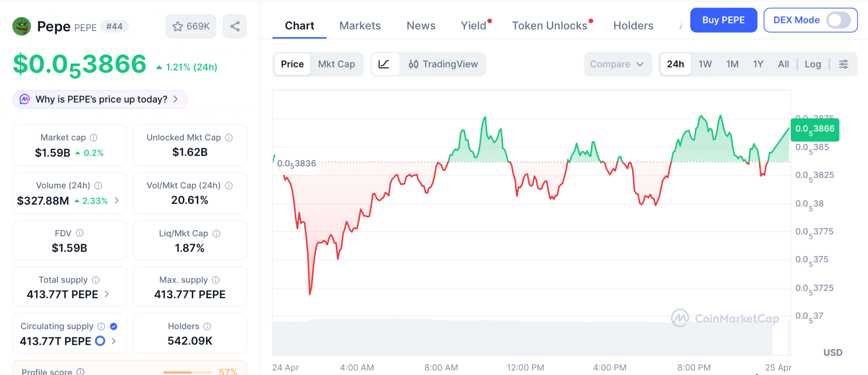The image size is (868, 375).
Task: Open the Compare dropdown
Action: (617, 64)
